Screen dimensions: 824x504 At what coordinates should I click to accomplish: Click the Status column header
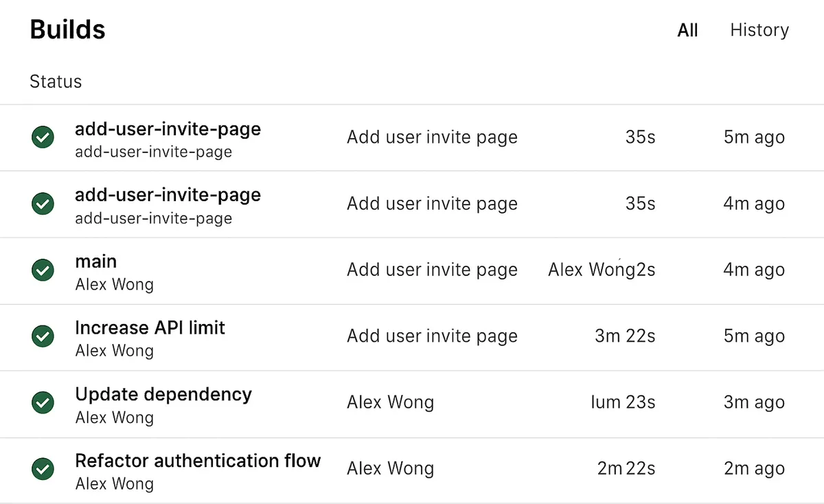(x=56, y=82)
